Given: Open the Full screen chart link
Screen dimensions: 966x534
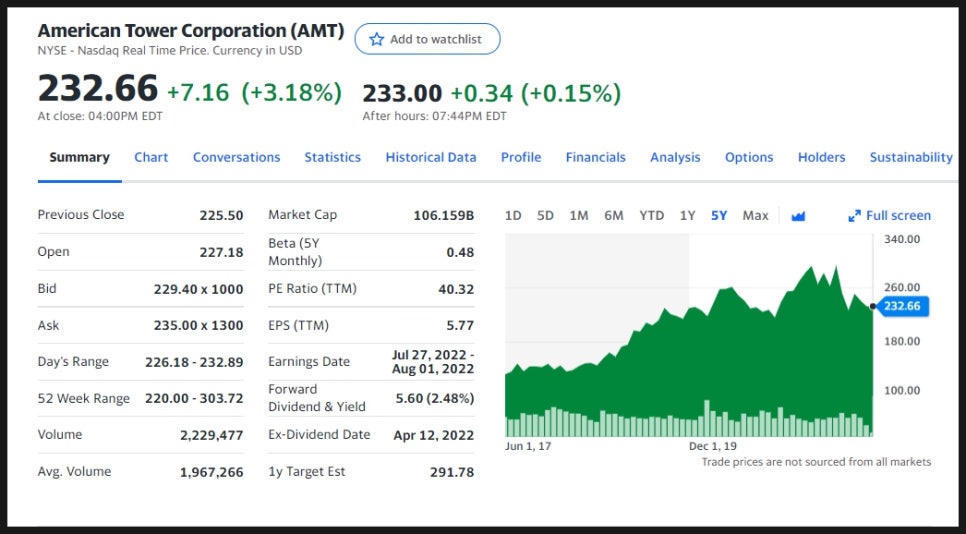Looking at the screenshot, I should coord(890,216).
